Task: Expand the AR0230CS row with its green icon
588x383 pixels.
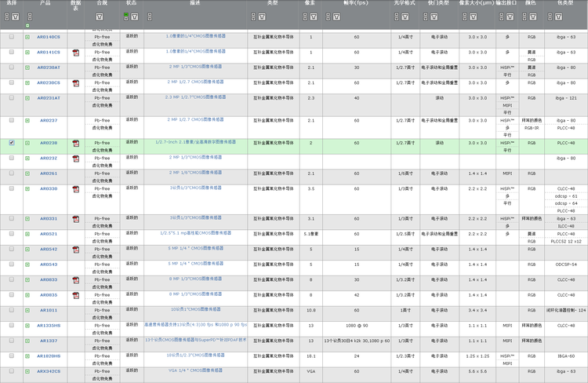Action: pos(27,82)
